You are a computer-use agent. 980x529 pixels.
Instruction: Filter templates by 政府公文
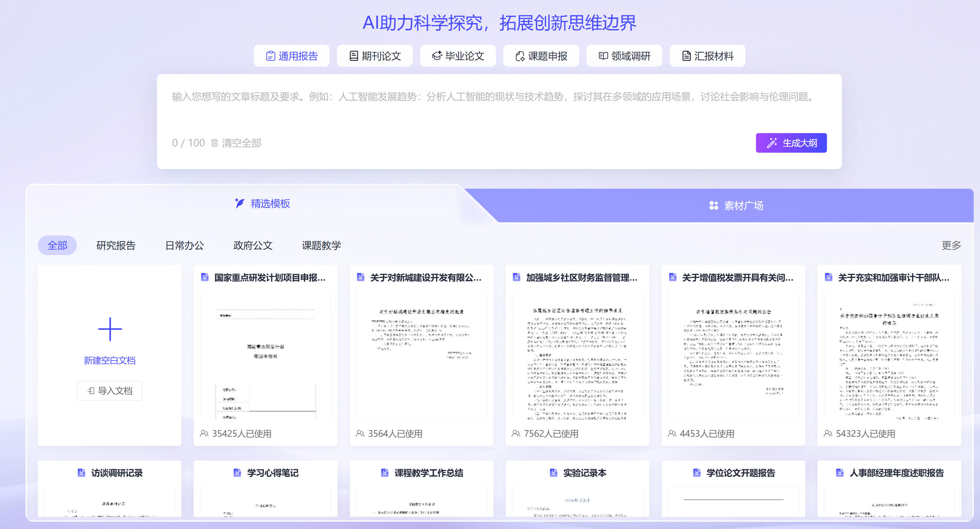pyautogui.click(x=253, y=245)
